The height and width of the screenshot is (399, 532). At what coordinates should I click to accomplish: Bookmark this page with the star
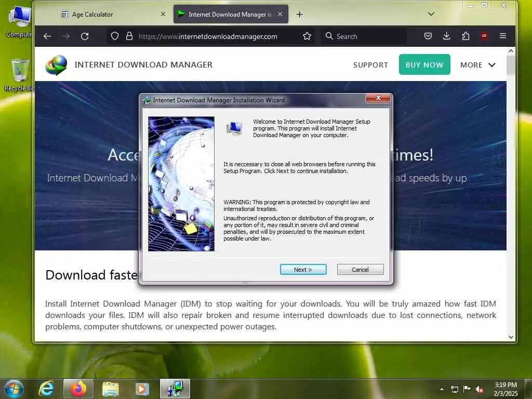click(x=307, y=36)
